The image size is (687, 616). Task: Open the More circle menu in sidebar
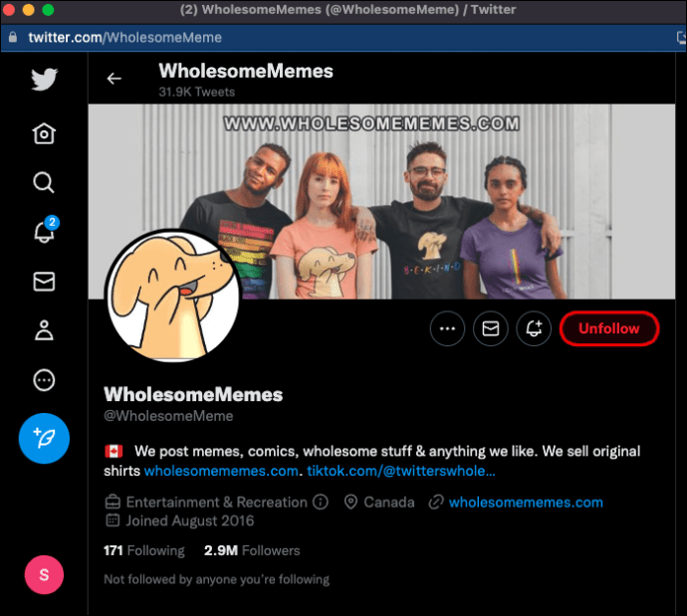pos(44,380)
